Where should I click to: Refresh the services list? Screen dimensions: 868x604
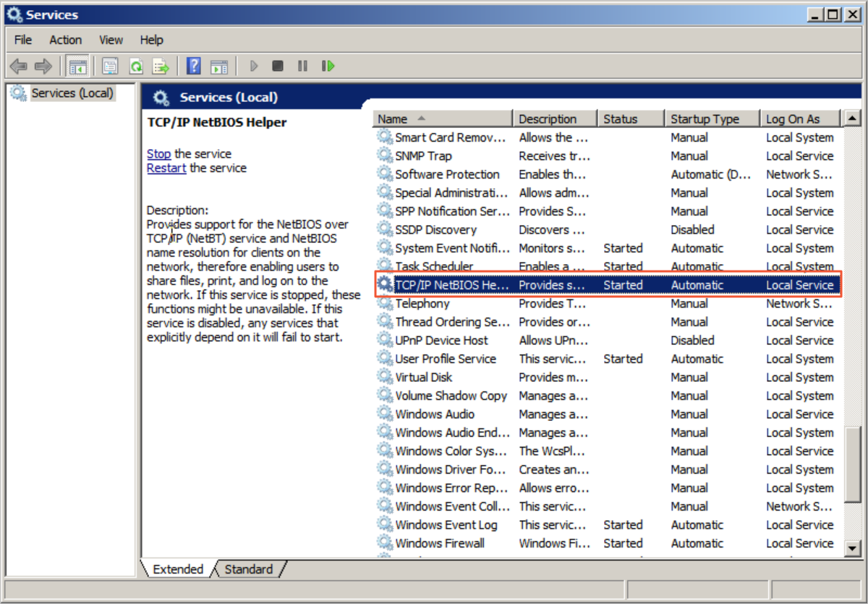(x=136, y=66)
